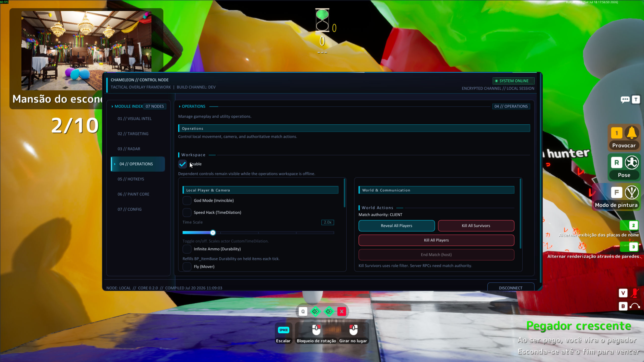Click the Time Scale slider handle
This screenshot has height=362, width=644.
(x=213, y=233)
